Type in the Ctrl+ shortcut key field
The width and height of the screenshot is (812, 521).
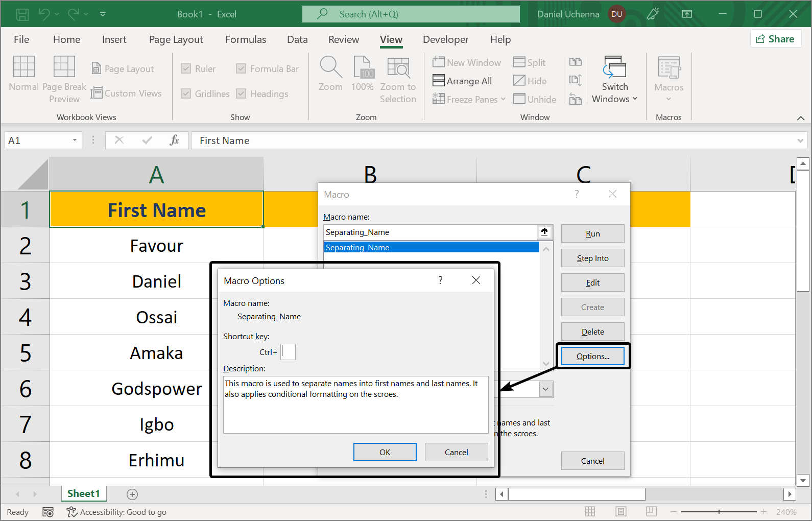[288, 352]
